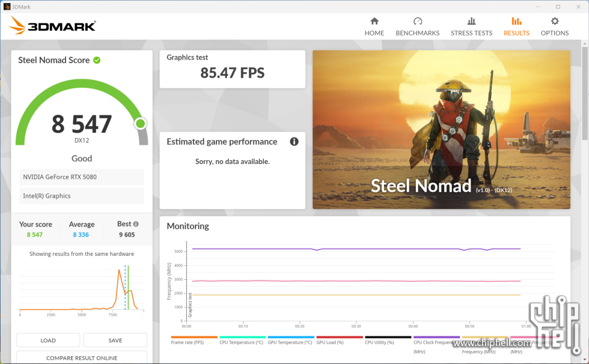The image size is (589, 364).
Task: Click the SAVE button
Action: pos(115,340)
